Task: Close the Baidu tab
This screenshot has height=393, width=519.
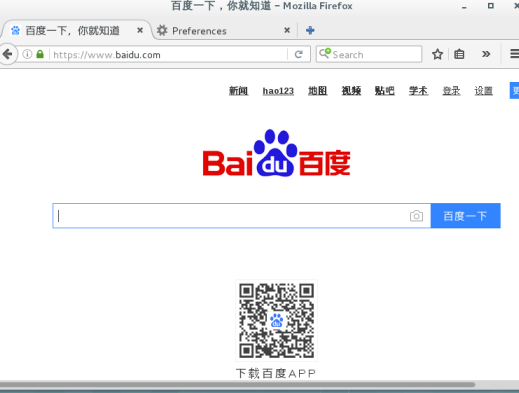Action: [x=140, y=30]
